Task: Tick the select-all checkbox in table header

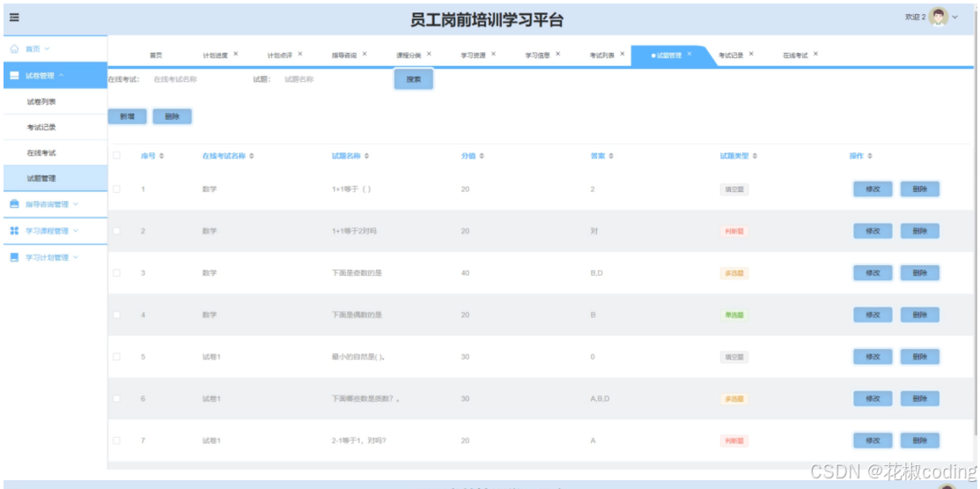Action: click(116, 155)
